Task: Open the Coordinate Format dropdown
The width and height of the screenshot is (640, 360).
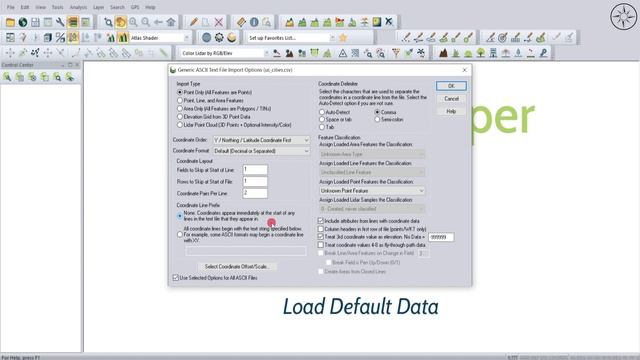Action: [x=261, y=151]
